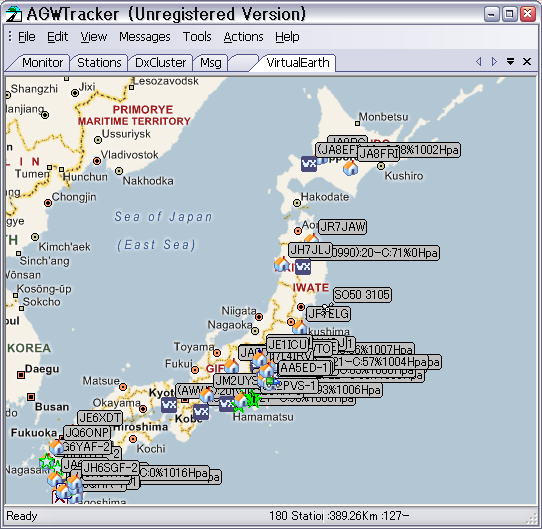This screenshot has width=542, height=529.
Task: Switch to the DxCluster tab
Action: [x=160, y=63]
